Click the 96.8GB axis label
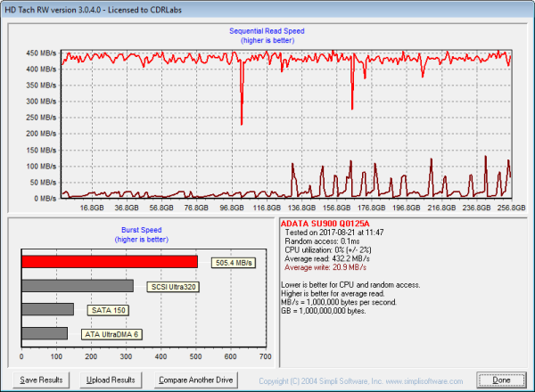 point(232,208)
